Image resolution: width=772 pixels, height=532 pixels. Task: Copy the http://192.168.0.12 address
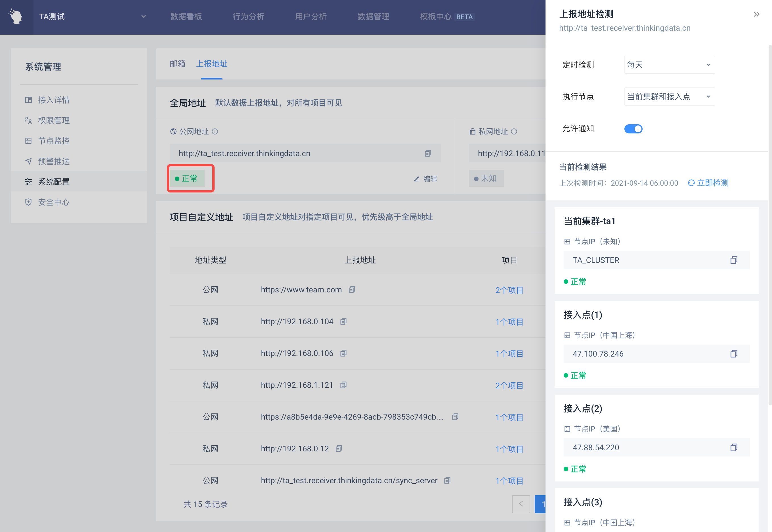click(339, 449)
